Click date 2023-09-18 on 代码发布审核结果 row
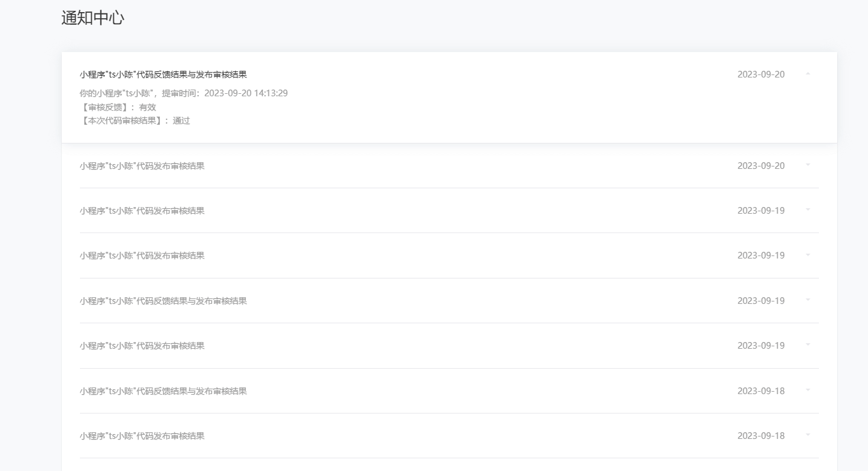The image size is (868, 471). pos(761,436)
